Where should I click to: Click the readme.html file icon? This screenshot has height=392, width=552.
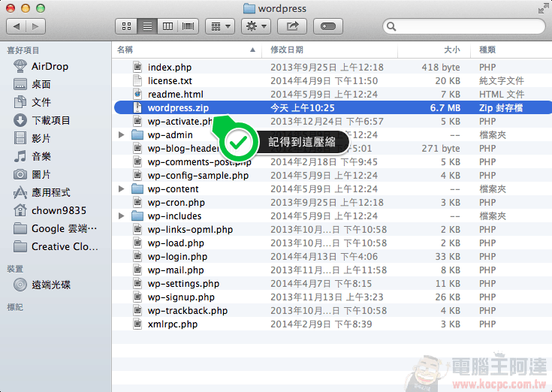click(x=137, y=94)
